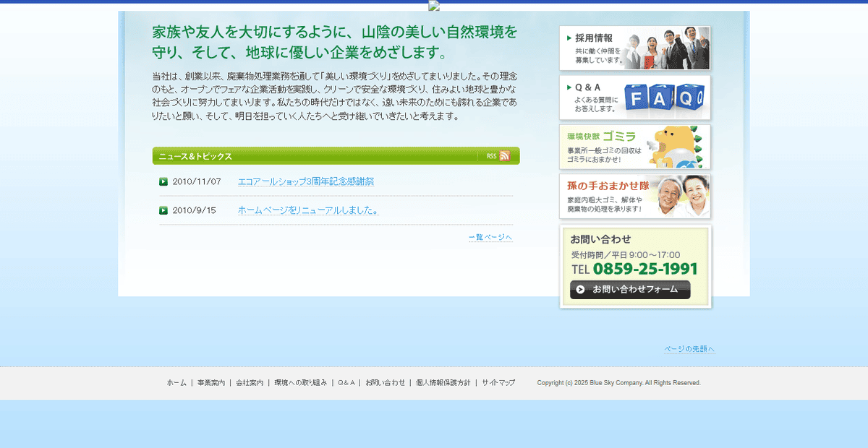
Task: Open the お問い合わせフォーム contact form
Action: click(x=630, y=290)
